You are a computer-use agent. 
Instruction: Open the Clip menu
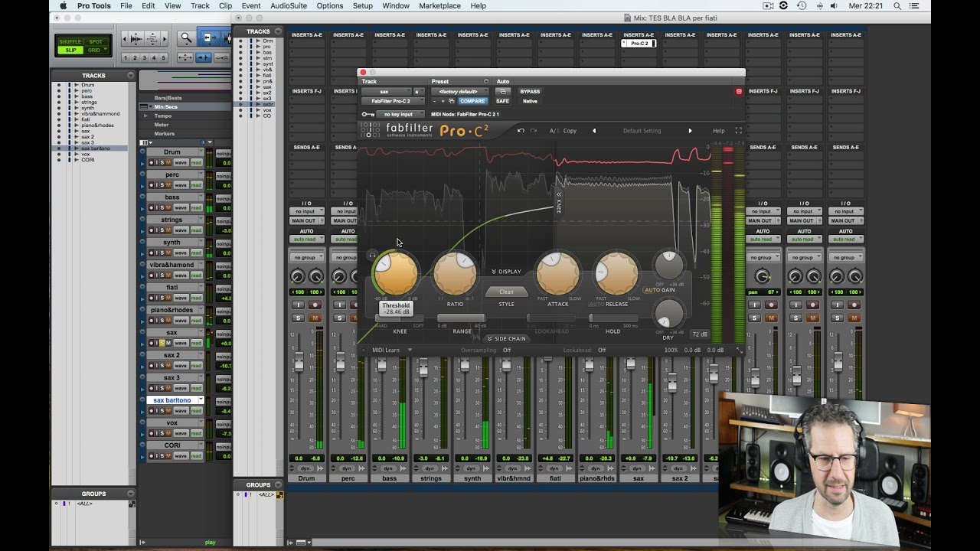pyautogui.click(x=225, y=5)
